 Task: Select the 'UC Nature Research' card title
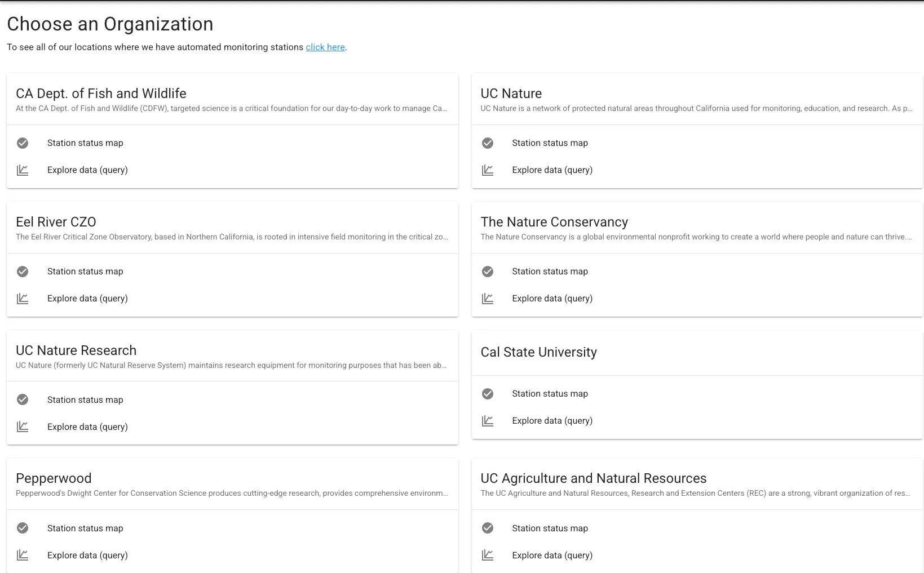76,350
